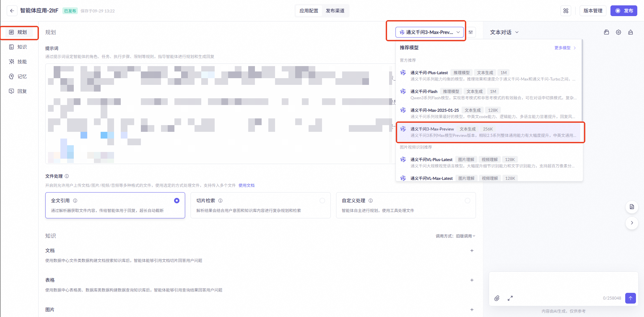644x317 pixels.
Task: Open 知识 in the sidebar
Action: pos(19,47)
